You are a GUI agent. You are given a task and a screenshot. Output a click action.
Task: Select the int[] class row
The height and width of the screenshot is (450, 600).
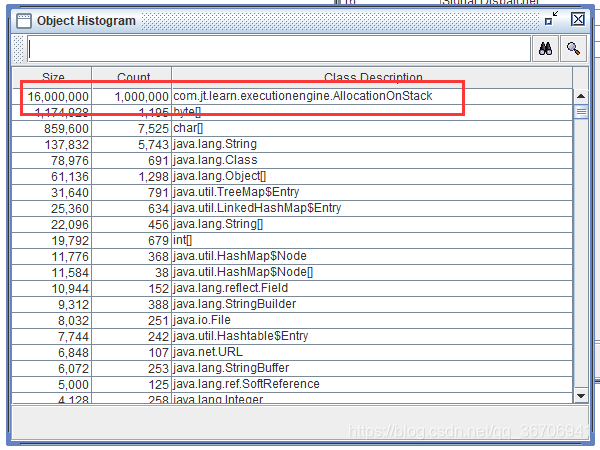[292, 240]
